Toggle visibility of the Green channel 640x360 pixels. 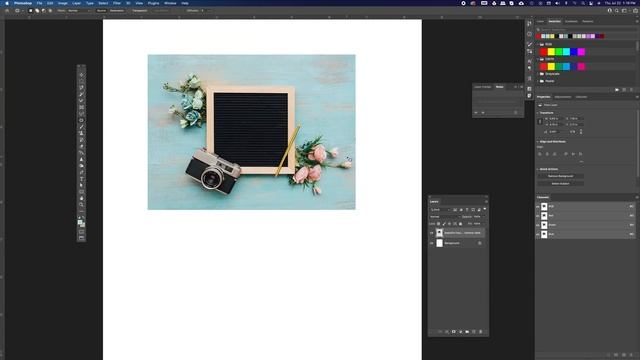pos(538,225)
